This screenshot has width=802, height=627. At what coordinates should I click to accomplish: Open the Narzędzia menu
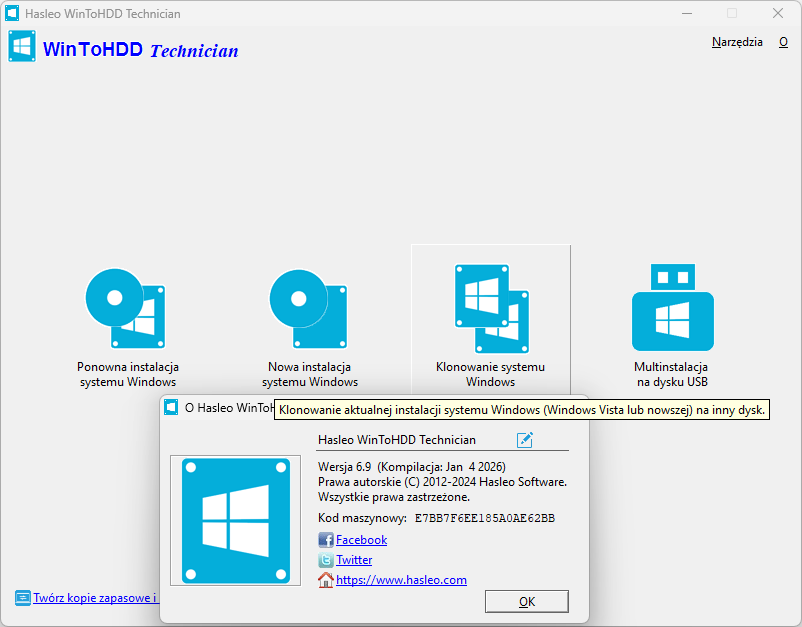[737, 42]
